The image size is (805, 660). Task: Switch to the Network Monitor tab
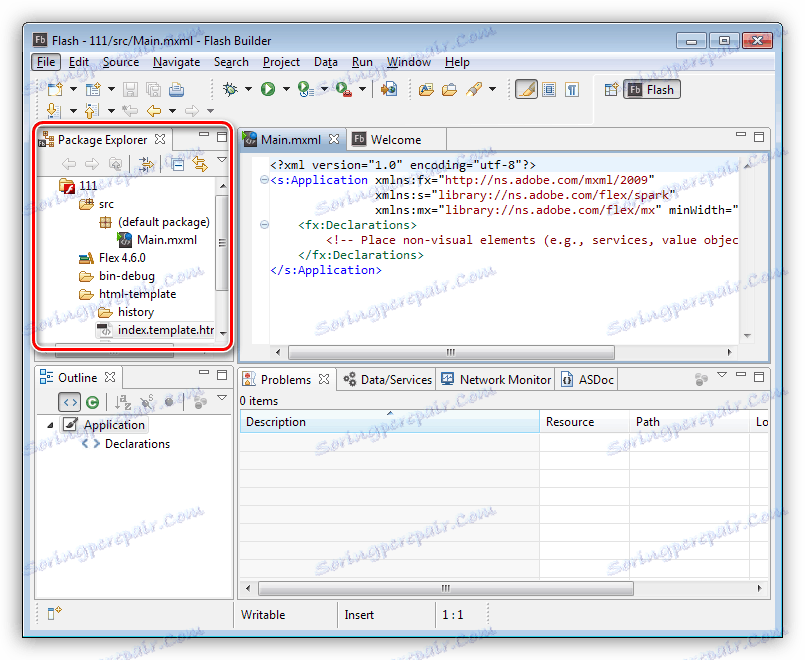(x=495, y=380)
